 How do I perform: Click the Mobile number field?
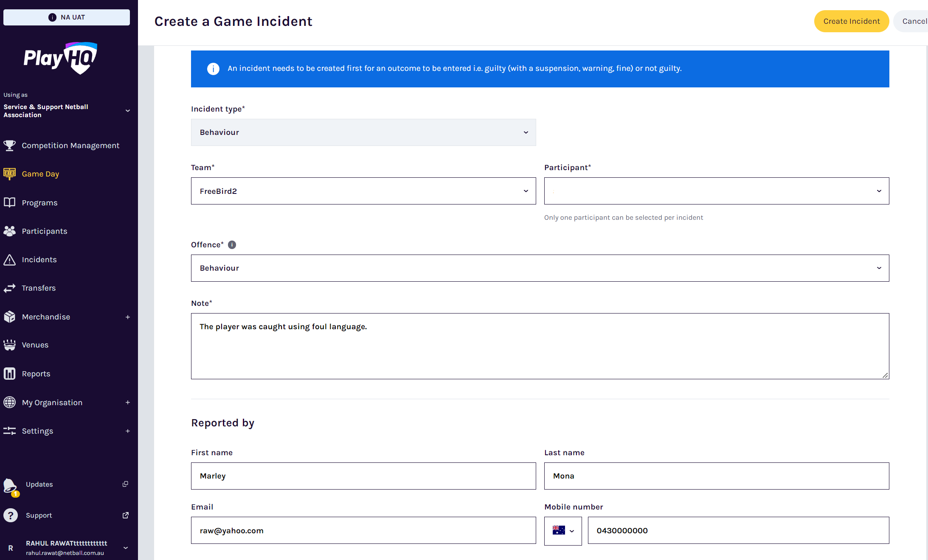pos(738,530)
